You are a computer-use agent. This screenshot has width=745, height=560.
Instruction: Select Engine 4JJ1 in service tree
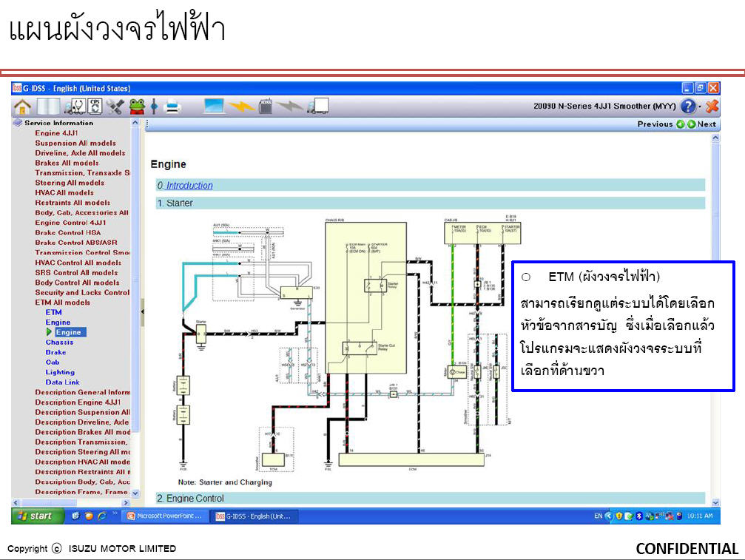click(x=56, y=133)
